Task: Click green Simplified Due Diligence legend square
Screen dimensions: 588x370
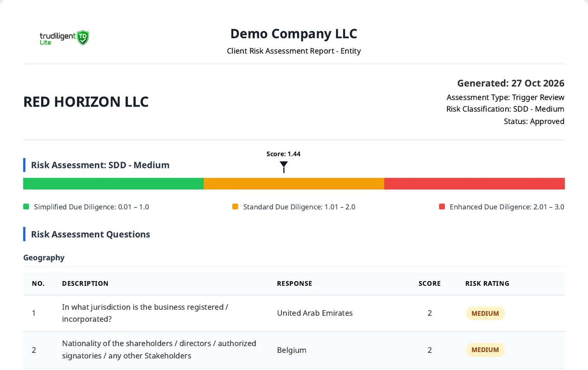Action: [x=26, y=207]
